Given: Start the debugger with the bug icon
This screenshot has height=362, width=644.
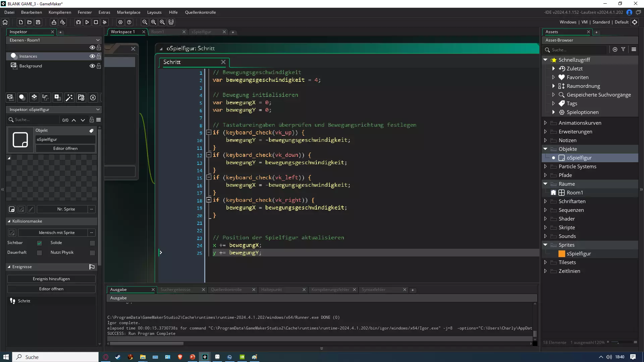Looking at the screenshot, I should click(x=78, y=22).
